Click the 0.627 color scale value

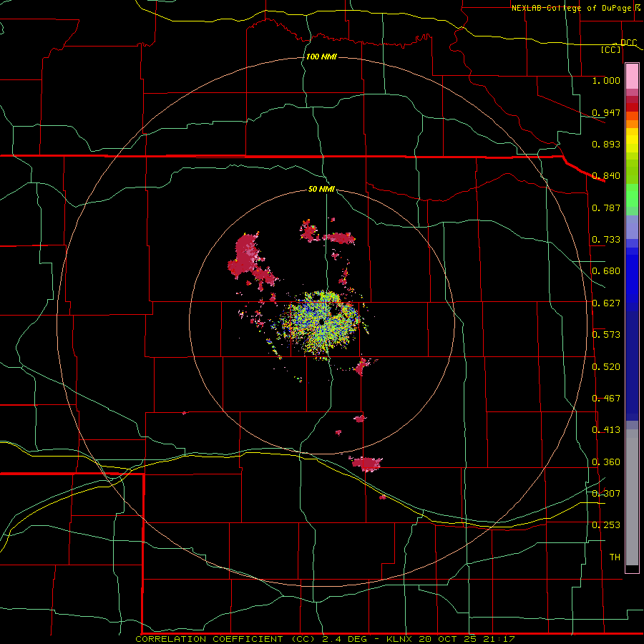tap(606, 303)
